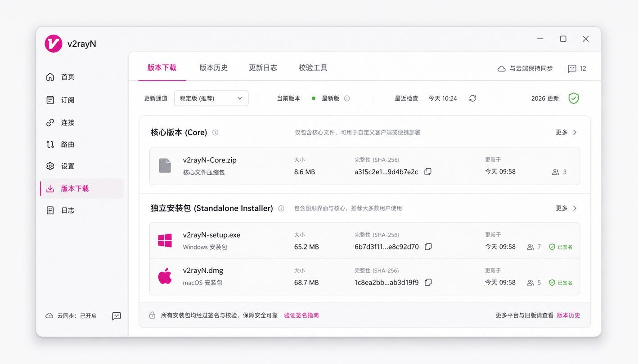Expand 更多 for 核心版本 (Core) section
This screenshot has width=638, height=364.
566,133
